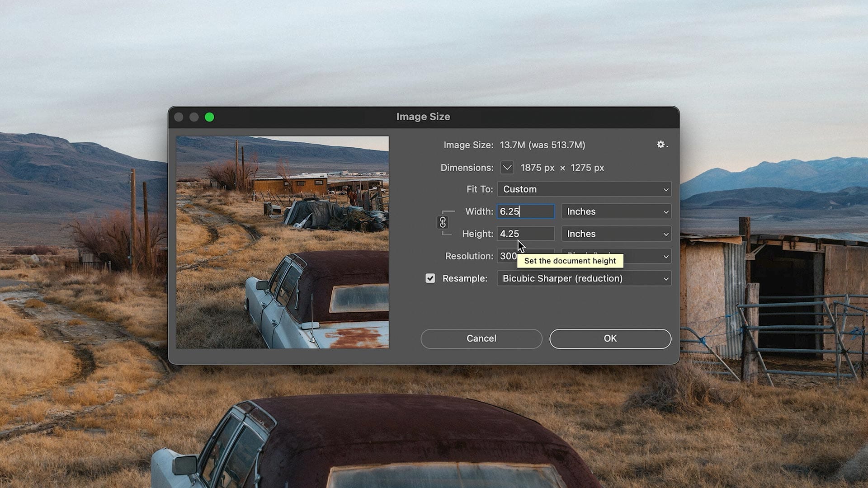This screenshot has width=868, height=488.
Task: Uncheck the Resample checkbox
Action: [430, 278]
